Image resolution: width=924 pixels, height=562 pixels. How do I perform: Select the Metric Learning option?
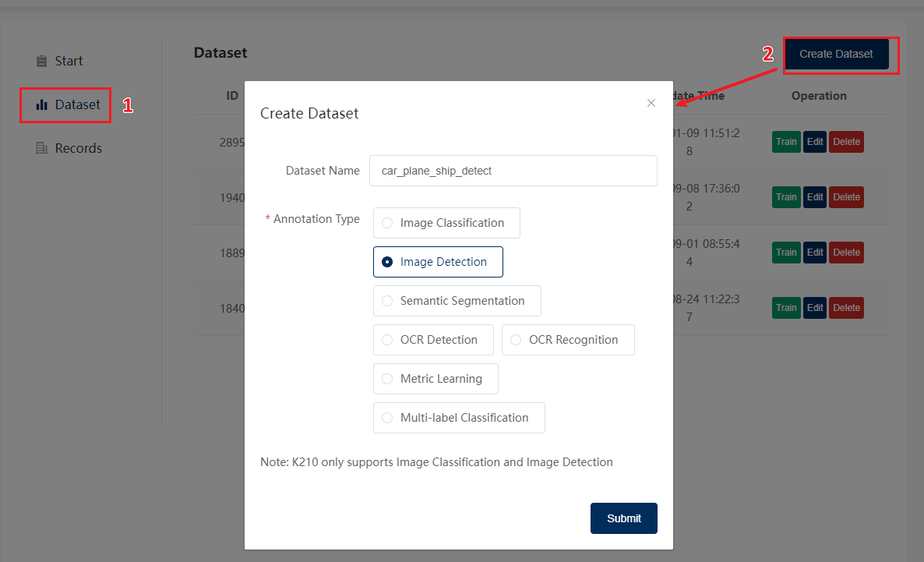pos(436,379)
